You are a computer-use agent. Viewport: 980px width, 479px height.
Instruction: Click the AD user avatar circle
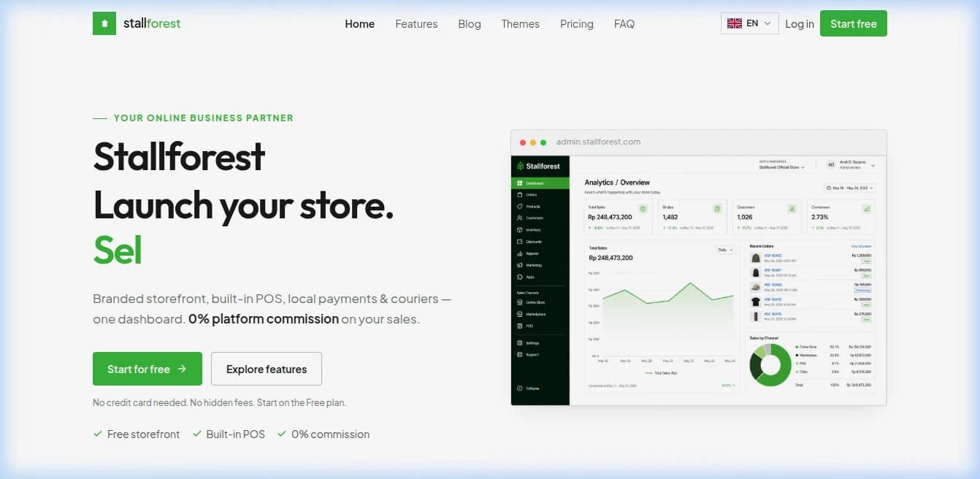coord(831,165)
